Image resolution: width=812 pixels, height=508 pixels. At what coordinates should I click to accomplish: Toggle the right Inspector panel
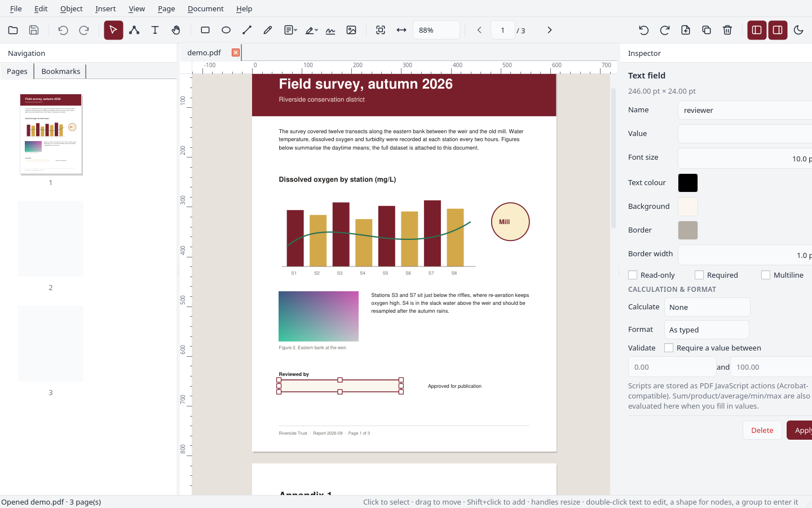tap(778, 30)
